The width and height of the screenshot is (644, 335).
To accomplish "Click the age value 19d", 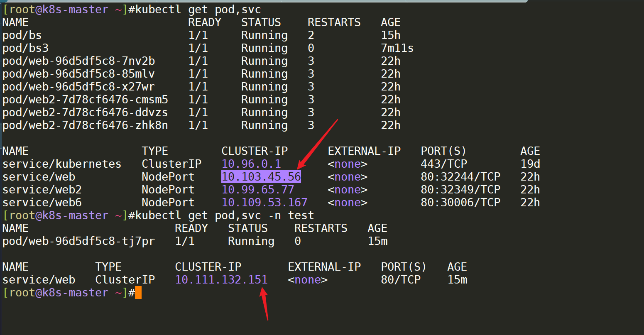I will tap(530, 164).
